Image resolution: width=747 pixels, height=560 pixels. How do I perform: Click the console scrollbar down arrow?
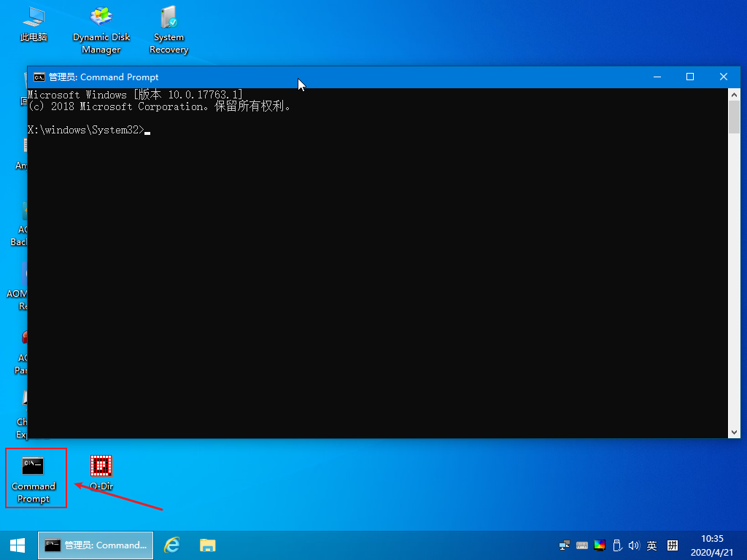[x=735, y=432]
